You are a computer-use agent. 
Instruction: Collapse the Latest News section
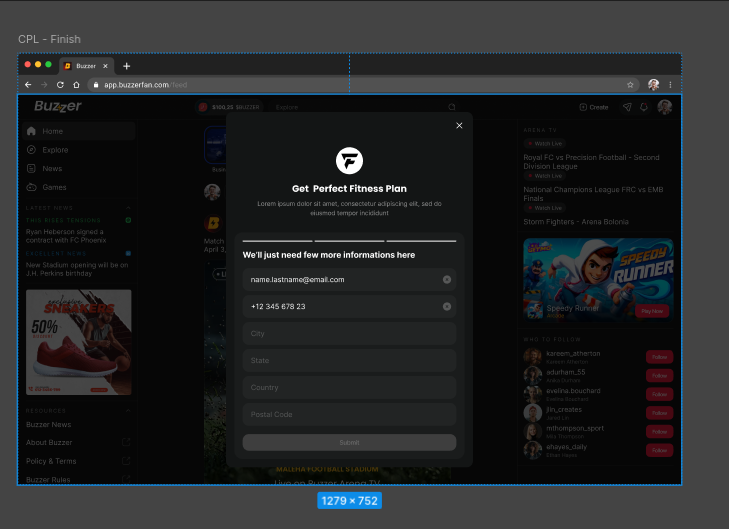coord(128,208)
